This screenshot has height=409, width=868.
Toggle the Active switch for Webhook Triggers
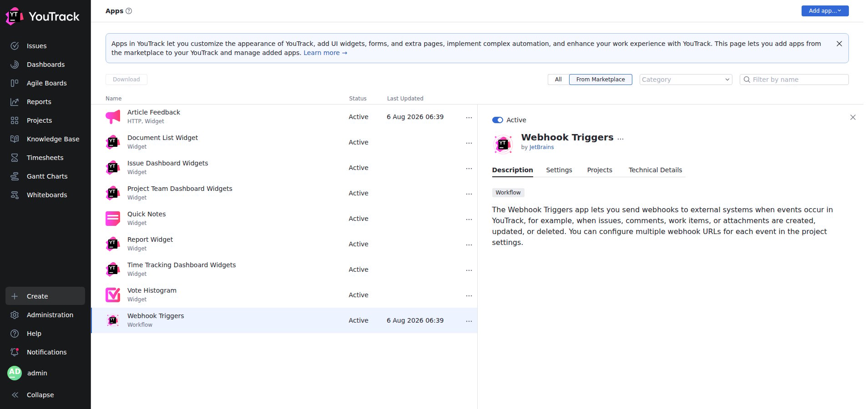[497, 120]
